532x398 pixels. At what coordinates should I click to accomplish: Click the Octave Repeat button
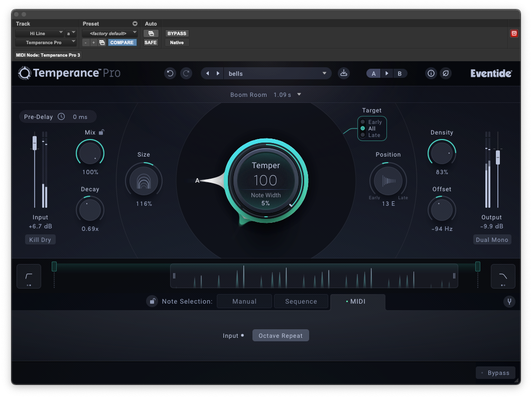pos(281,336)
